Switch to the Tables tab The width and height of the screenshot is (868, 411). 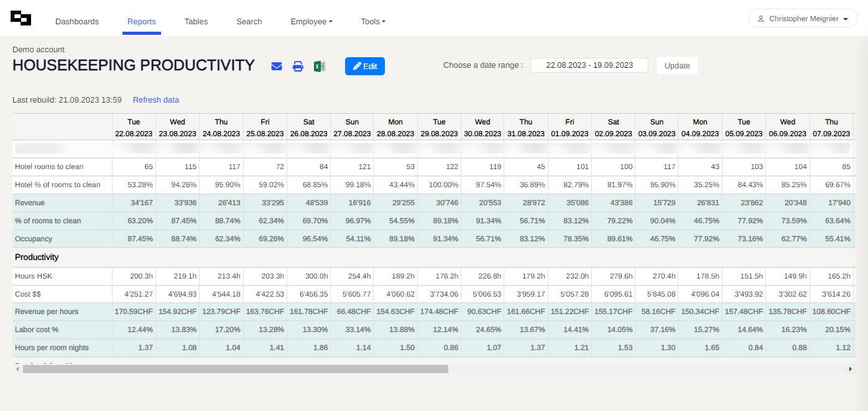point(196,21)
